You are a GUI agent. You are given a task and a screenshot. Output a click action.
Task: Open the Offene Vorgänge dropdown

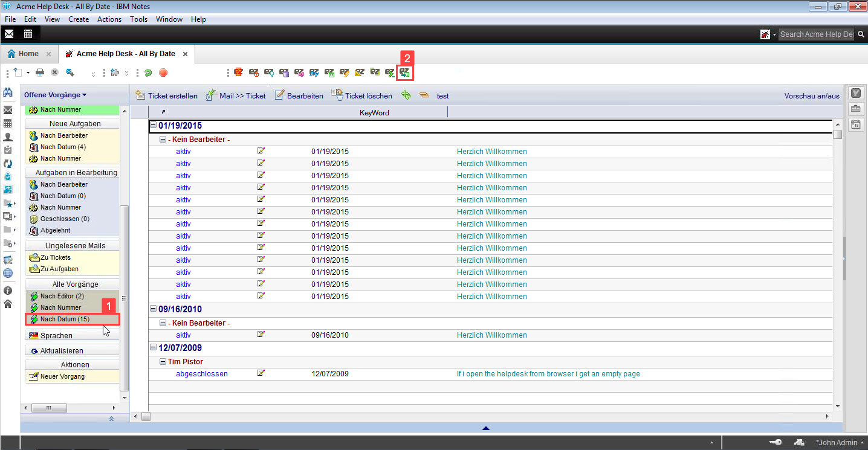55,95
